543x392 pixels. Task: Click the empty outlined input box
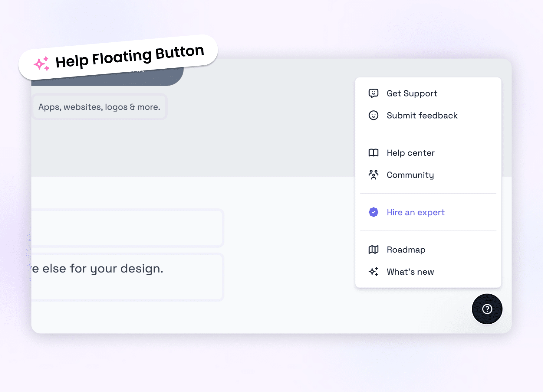[127, 228]
